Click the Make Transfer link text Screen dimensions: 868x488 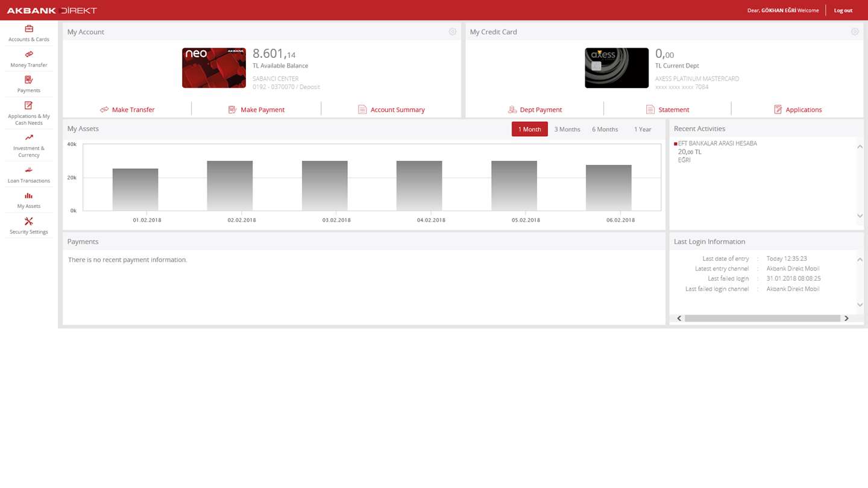pos(133,110)
